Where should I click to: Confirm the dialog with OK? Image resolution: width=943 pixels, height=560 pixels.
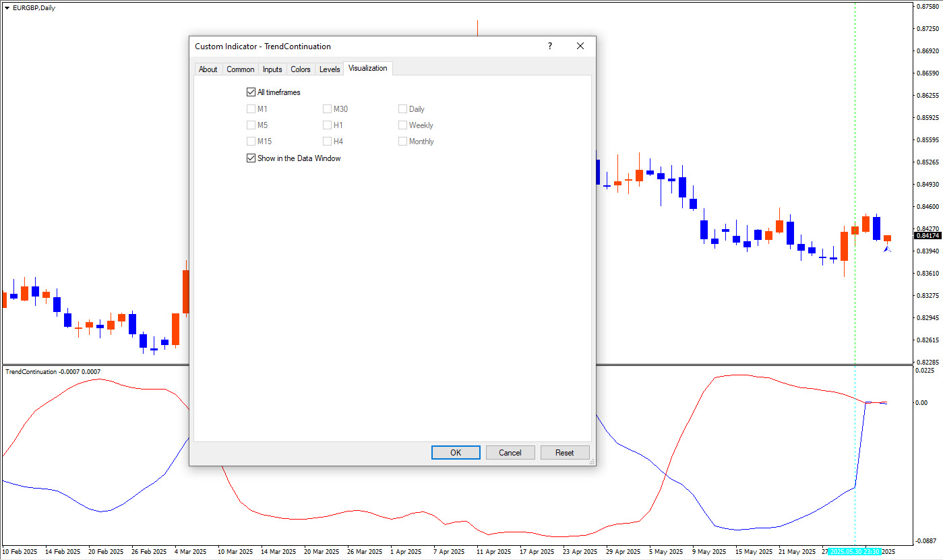click(456, 453)
